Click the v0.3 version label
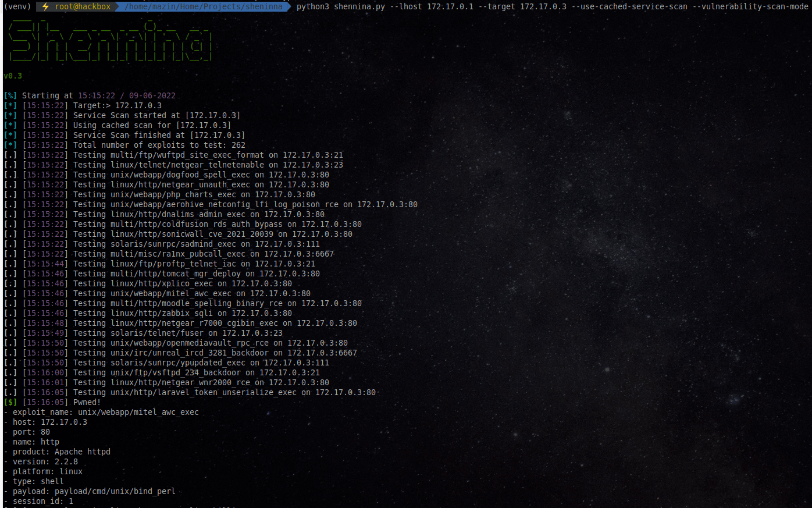This screenshot has width=812, height=508. coord(13,76)
